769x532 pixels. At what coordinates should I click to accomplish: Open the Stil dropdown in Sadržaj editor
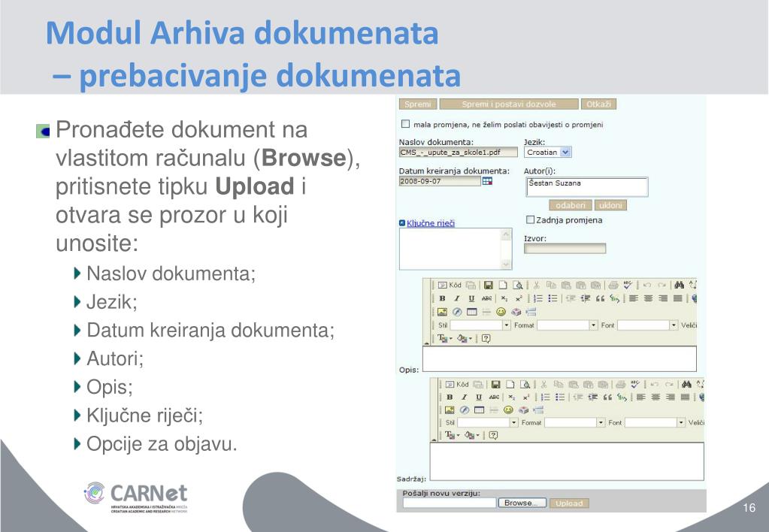(488, 422)
